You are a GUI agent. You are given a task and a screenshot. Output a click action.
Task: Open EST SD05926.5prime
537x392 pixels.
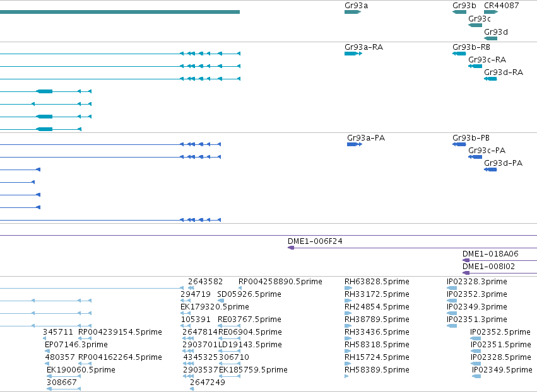pyautogui.click(x=249, y=294)
